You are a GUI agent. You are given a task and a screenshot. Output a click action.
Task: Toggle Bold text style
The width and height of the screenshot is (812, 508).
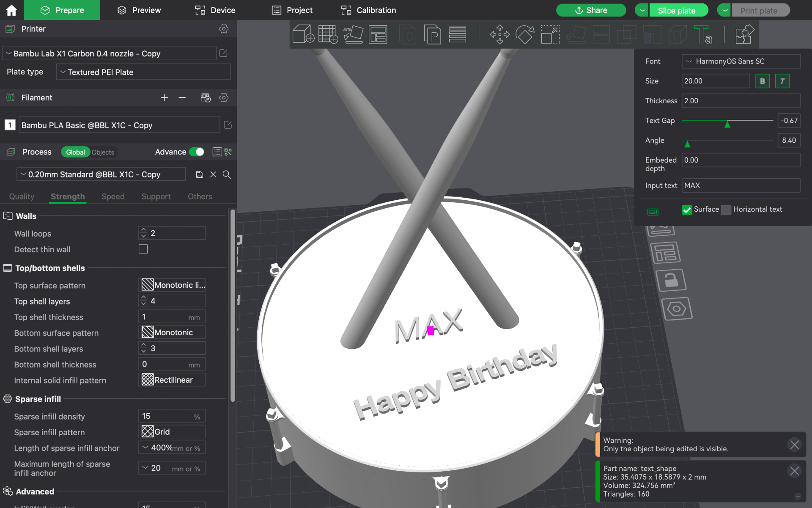coord(762,81)
